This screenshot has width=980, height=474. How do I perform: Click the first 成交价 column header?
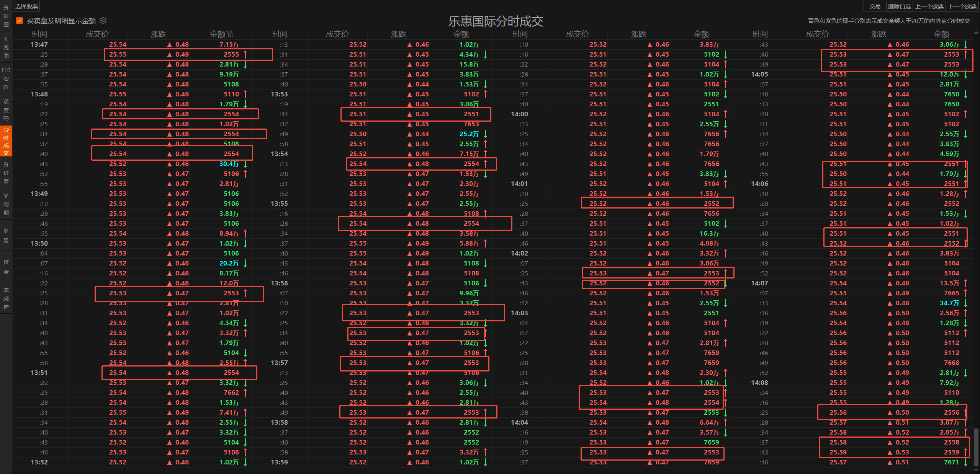97,34
